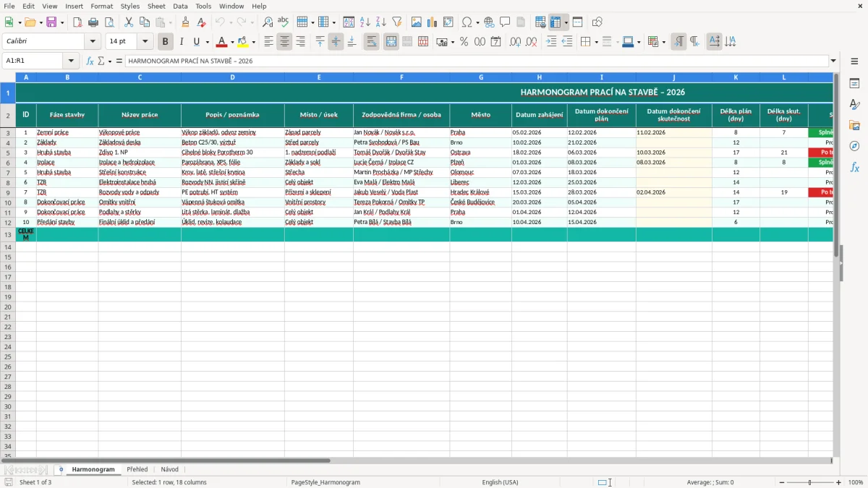The image size is (868, 488).
Task: Open the font name dropdown
Action: [93, 42]
